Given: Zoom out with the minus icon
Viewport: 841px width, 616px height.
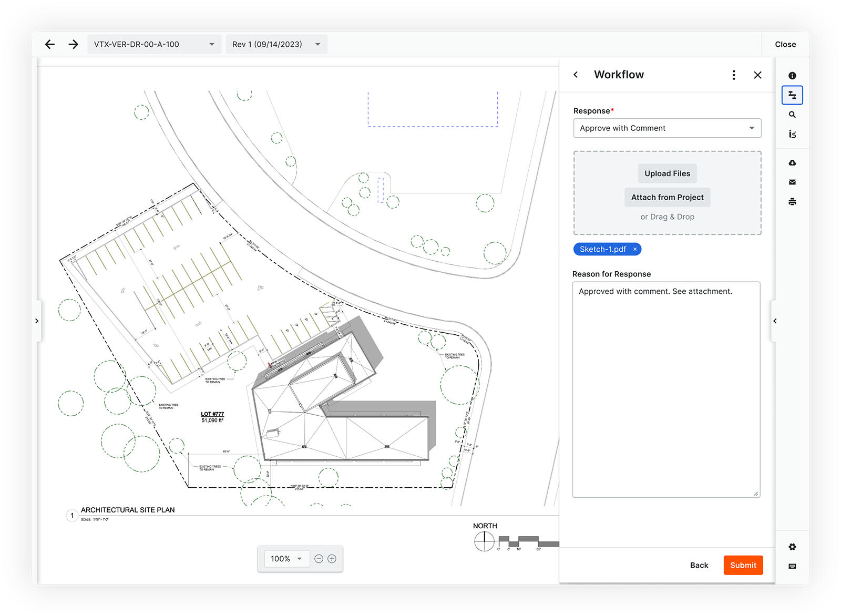Looking at the screenshot, I should click(x=319, y=559).
